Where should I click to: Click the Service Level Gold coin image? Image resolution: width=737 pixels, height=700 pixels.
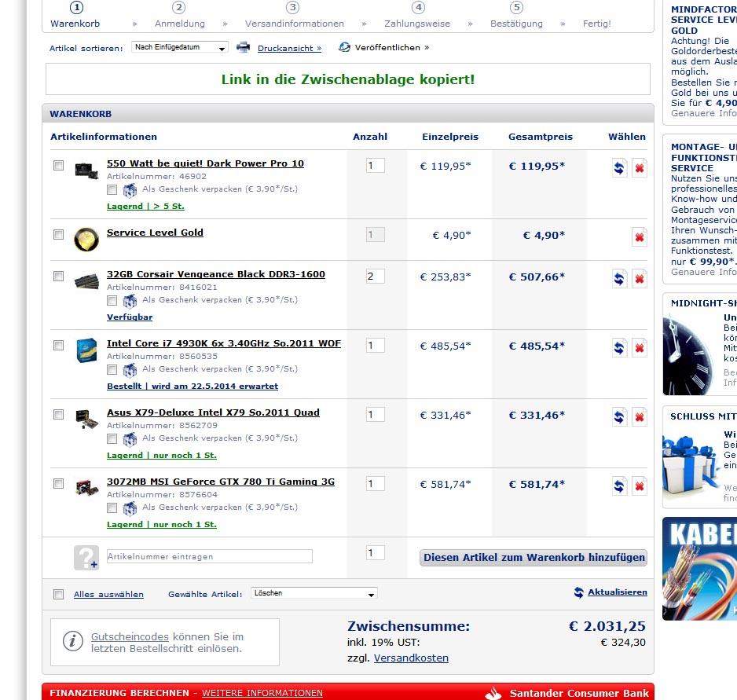coord(86,240)
